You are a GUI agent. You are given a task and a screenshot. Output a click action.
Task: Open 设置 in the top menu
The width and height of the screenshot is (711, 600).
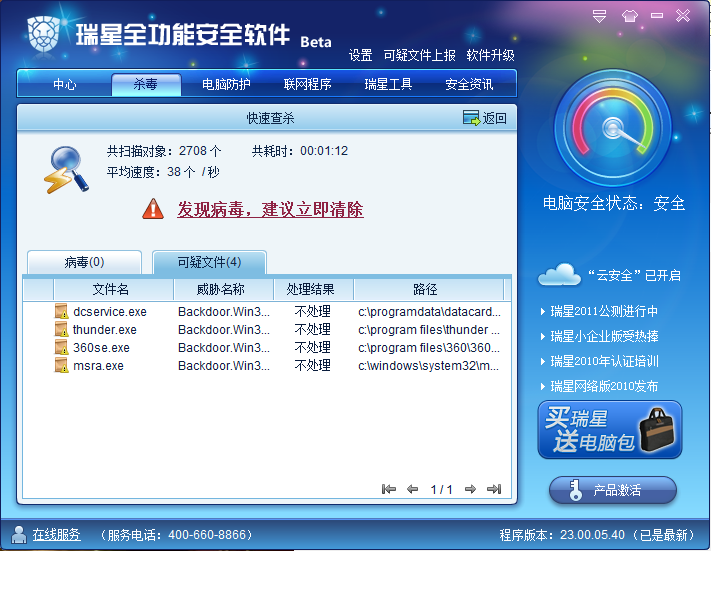pos(360,55)
